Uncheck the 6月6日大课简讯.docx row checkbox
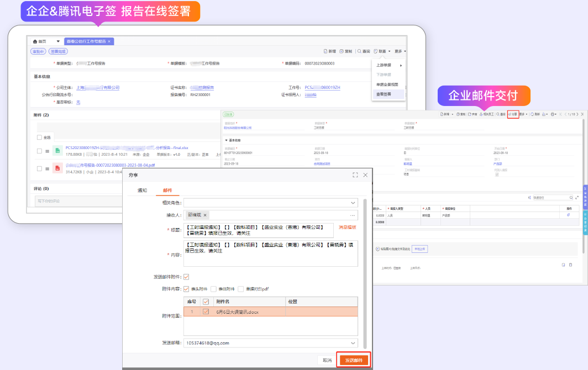 coord(206,311)
